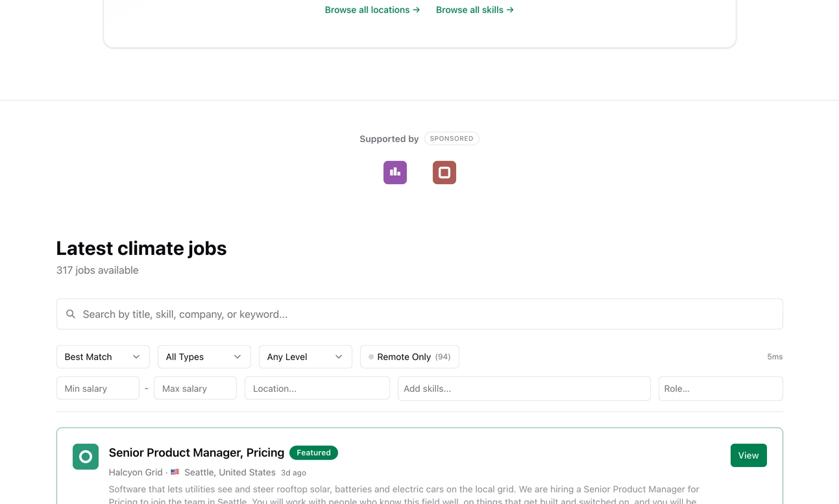Click the Featured badge on the job
Image resolution: width=839 pixels, height=504 pixels.
coord(314,453)
